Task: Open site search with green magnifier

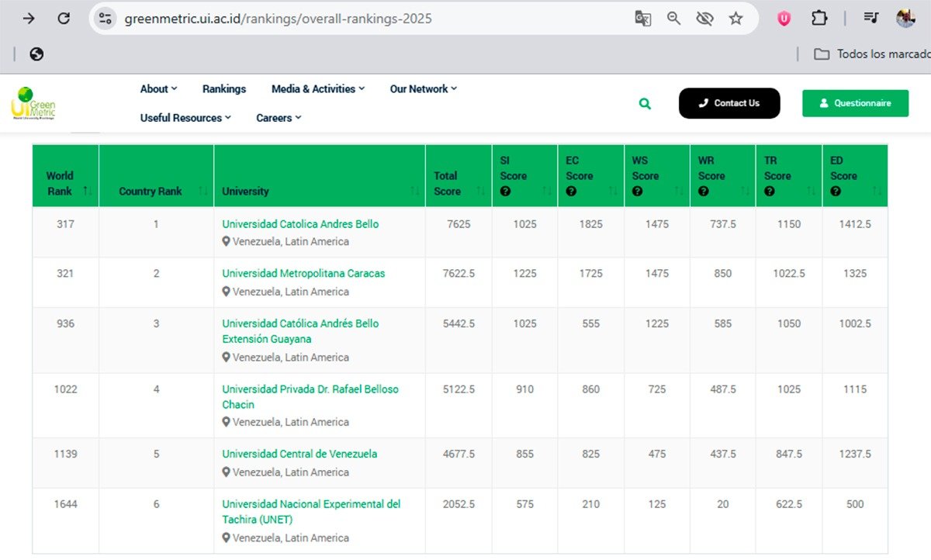Action: pyautogui.click(x=645, y=103)
